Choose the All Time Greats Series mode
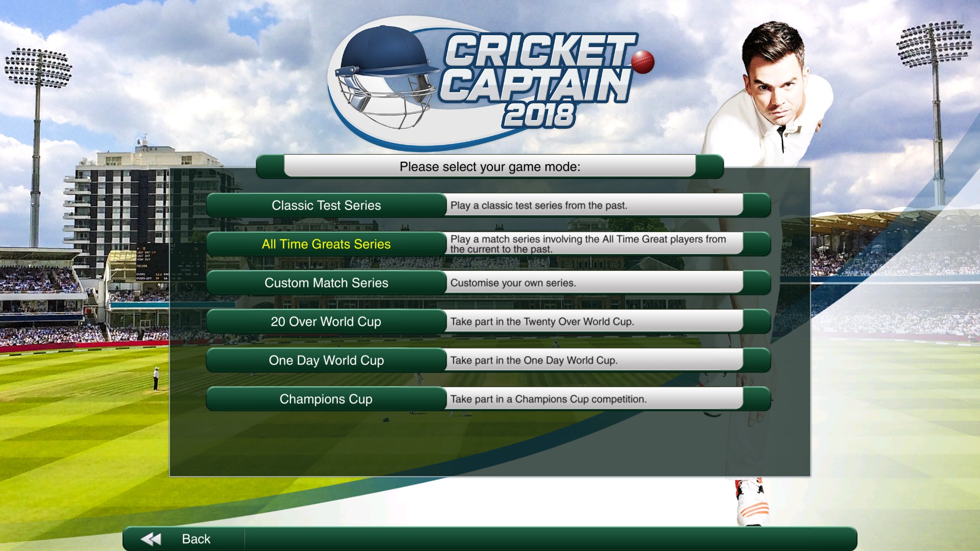The image size is (980, 551). click(327, 244)
